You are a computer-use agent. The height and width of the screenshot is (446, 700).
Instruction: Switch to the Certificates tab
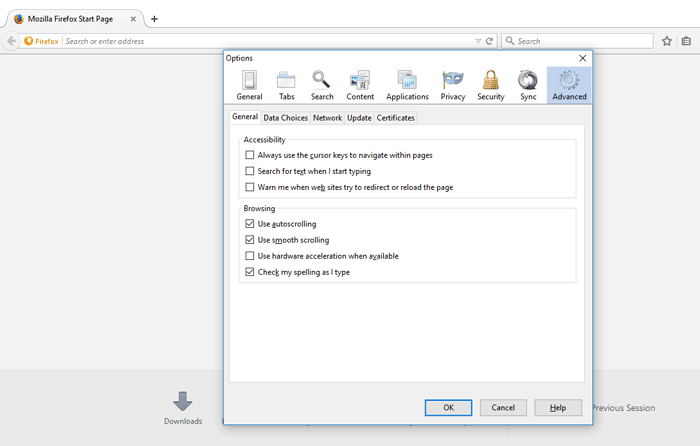pos(396,118)
